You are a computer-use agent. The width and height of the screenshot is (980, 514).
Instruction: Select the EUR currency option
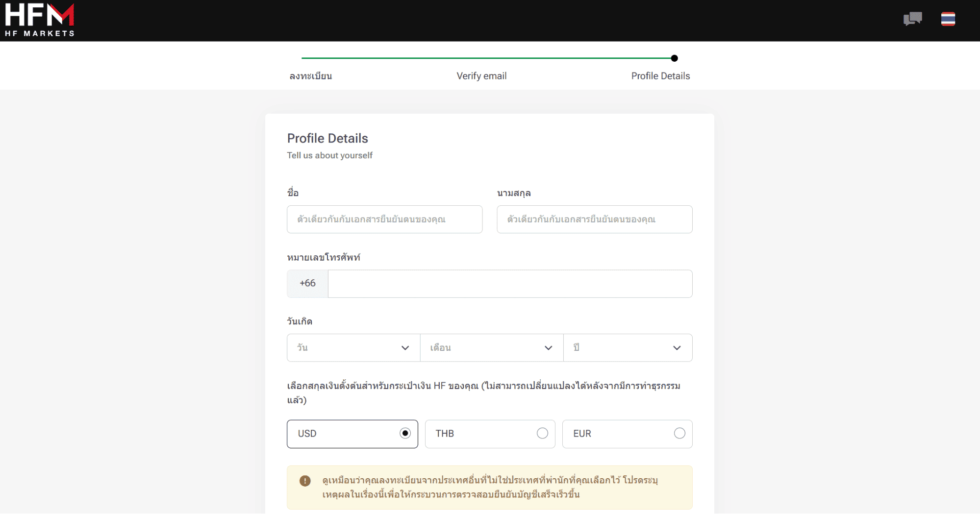(679, 433)
